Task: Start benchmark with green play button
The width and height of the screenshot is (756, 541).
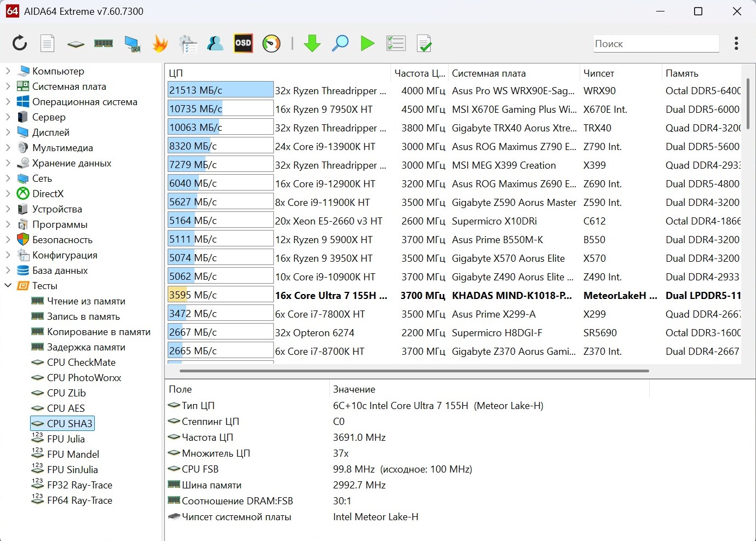Action: pos(368,43)
